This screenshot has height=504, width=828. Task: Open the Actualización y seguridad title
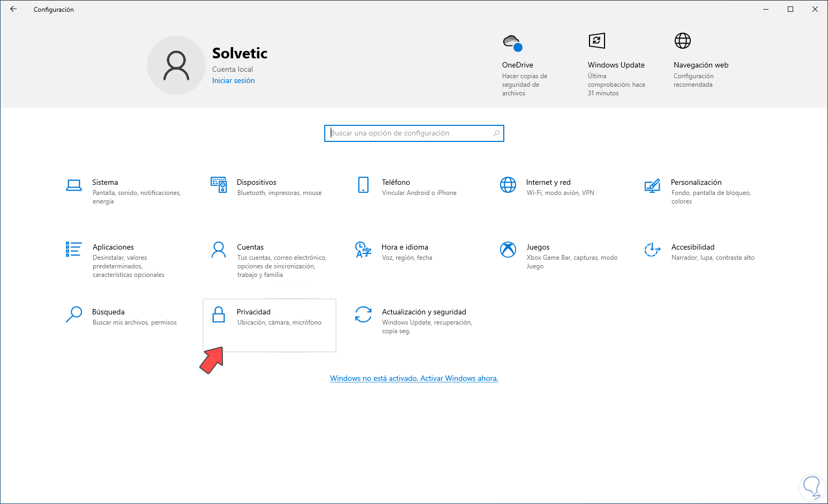pyautogui.click(x=424, y=312)
